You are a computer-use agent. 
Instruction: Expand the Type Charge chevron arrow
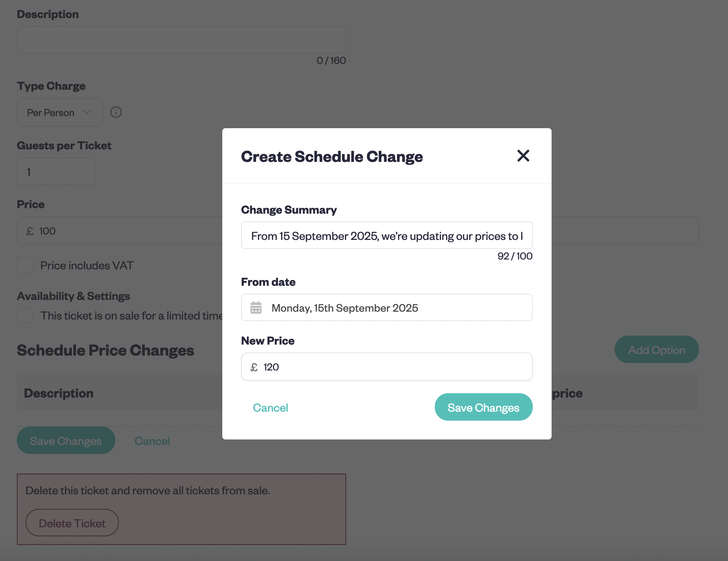87,112
